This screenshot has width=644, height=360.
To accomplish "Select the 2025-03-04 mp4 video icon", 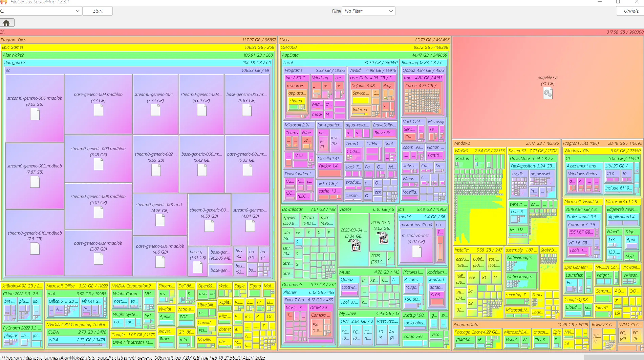I will click(x=355, y=245).
